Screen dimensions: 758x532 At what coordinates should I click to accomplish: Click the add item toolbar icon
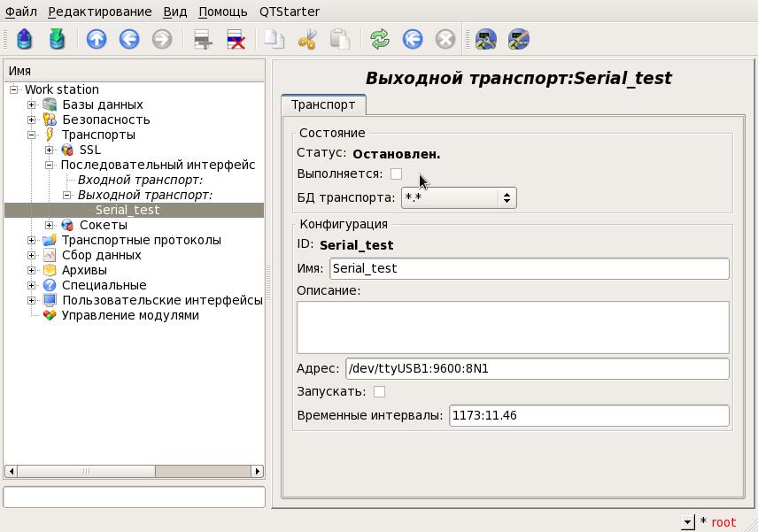[203, 39]
